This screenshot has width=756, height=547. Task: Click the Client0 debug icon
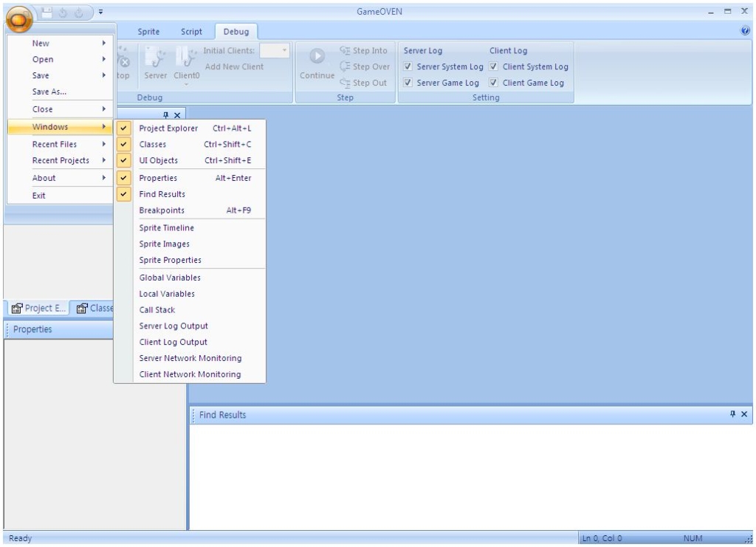(x=186, y=66)
